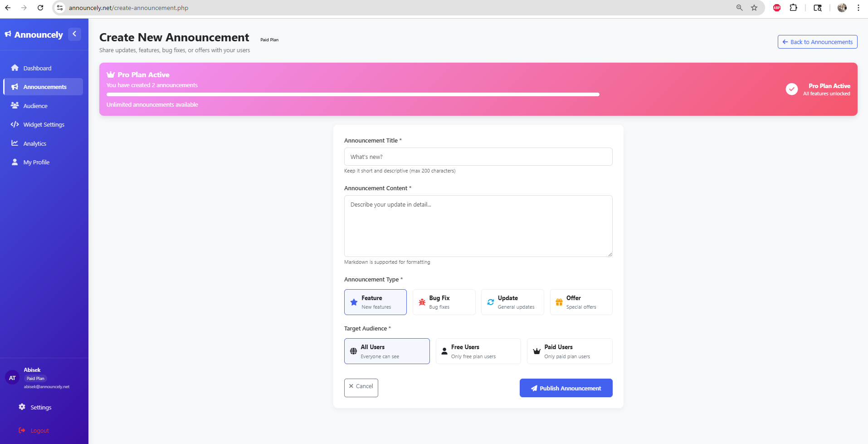The height and width of the screenshot is (444, 868).
Task: Collapse the sidebar with the chevron
Action: click(74, 34)
